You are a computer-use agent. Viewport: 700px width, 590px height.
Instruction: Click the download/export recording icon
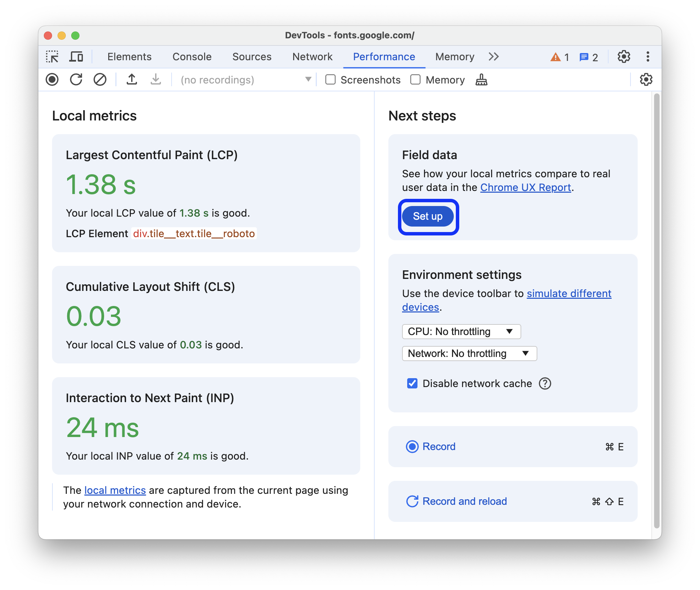[154, 80]
